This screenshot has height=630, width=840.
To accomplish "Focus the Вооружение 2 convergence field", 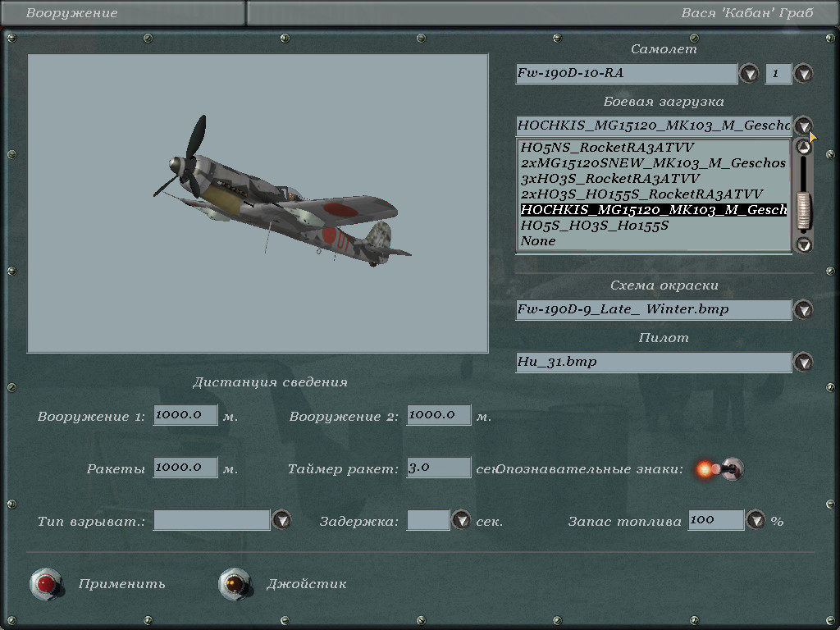I will point(439,415).
